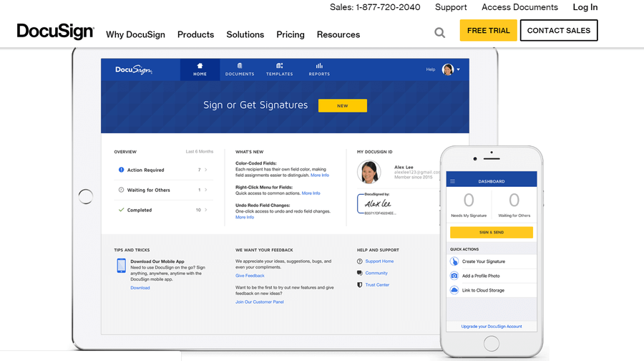The height and width of the screenshot is (361, 644).
Task: Click Alex Lee profile photo
Action: coord(369,172)
